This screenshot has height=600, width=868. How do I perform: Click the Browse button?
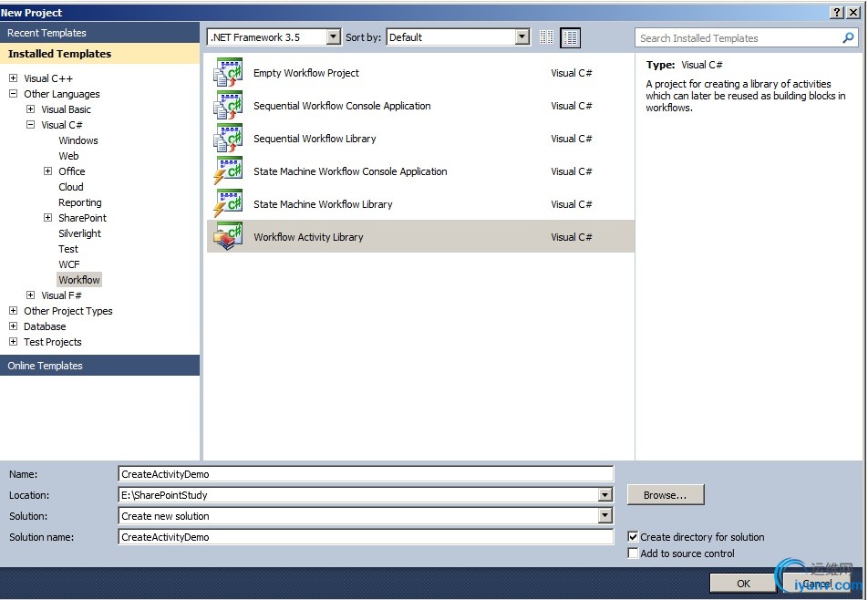666,495
